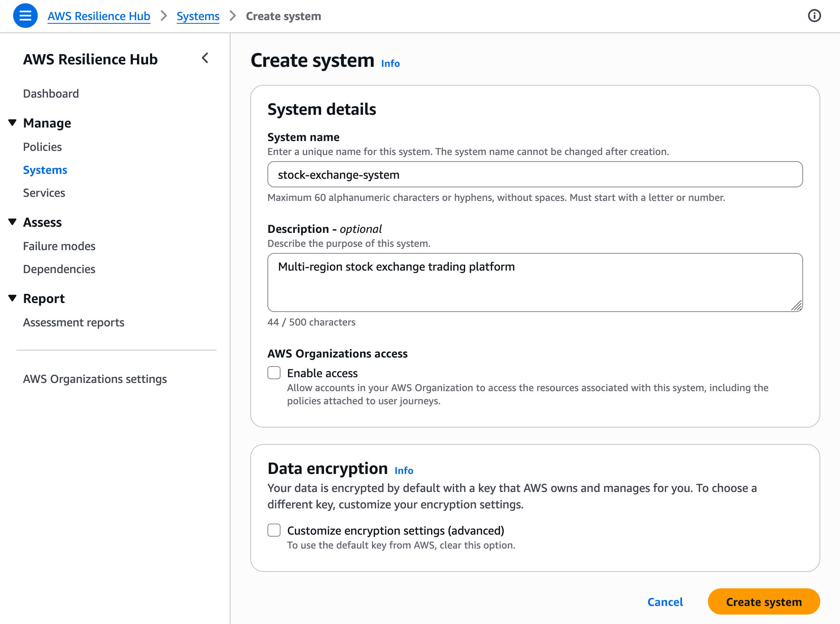The height and width of the screenshot is (624, 840).
Task: Click the Manage section heading
Action: coord(47,123)
